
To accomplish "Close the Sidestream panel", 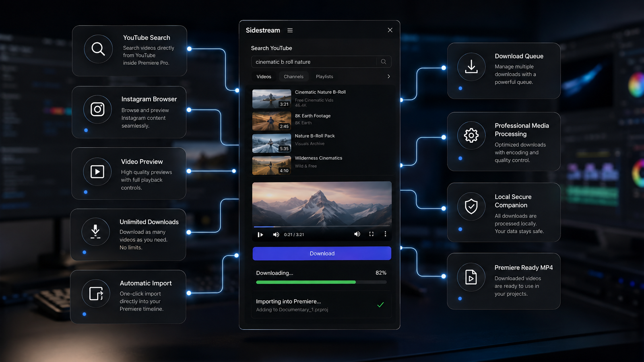I will point(390,30).
